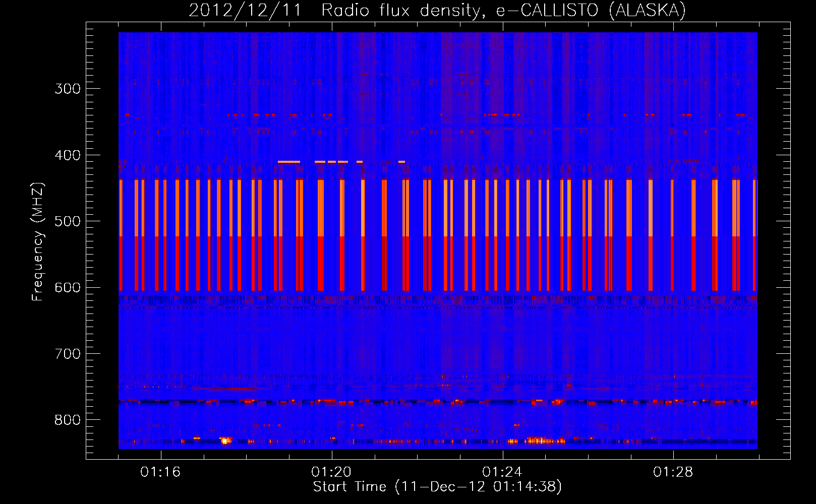Select the "Frequency (MHZ)" y-axis label
This screenshot has height=504, width=816.
(38, 242)
